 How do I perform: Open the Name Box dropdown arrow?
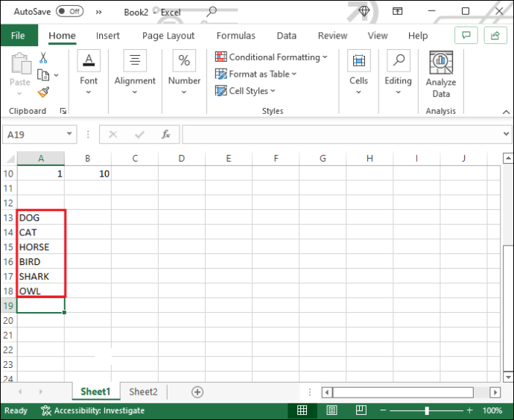(69, 133)
